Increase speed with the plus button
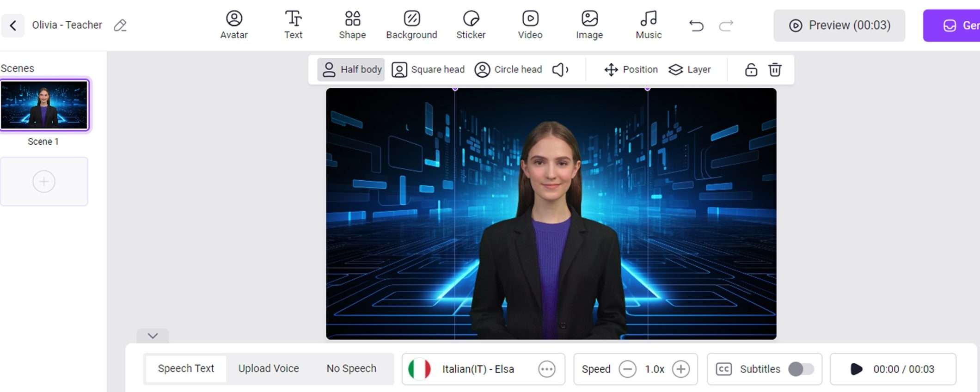 coord(680,369)
